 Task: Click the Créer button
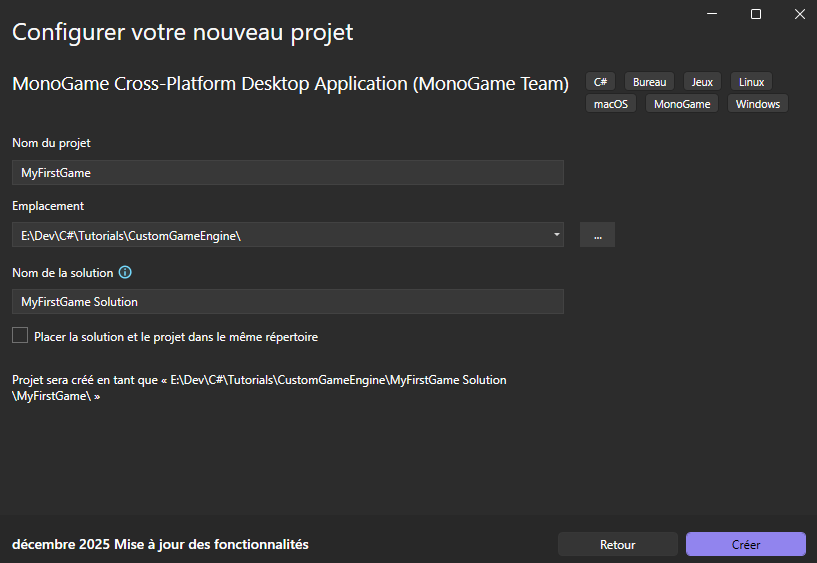click(746, 544)
